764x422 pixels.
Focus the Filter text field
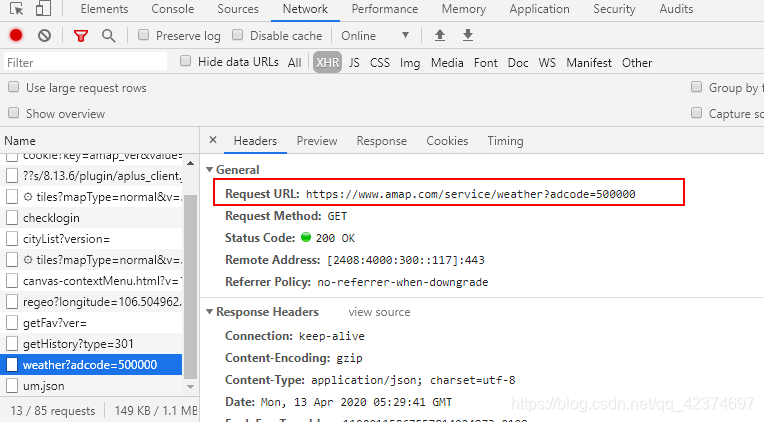pos(85,62)
